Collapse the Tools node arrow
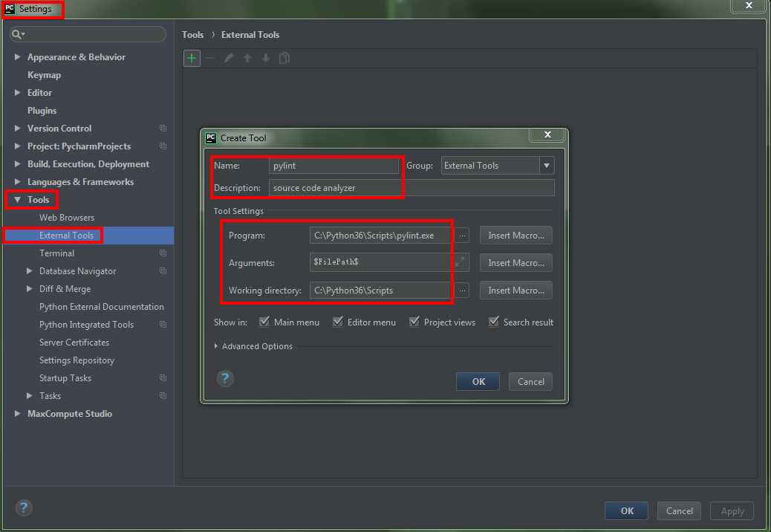This screenshot has height=532, width=771. coord(17,200)
